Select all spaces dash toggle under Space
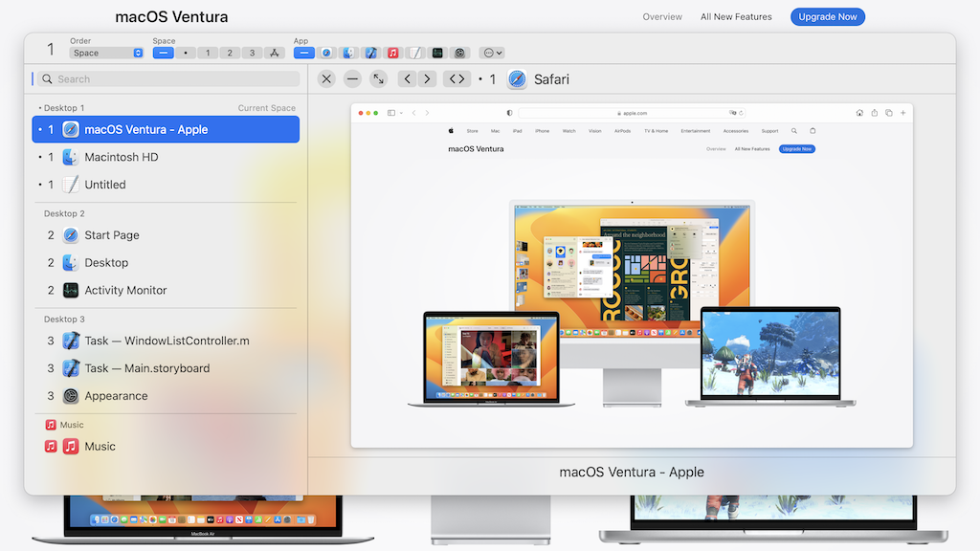This screenshot has height=551, width=980. pyautogui.click(x=163, y=54)
